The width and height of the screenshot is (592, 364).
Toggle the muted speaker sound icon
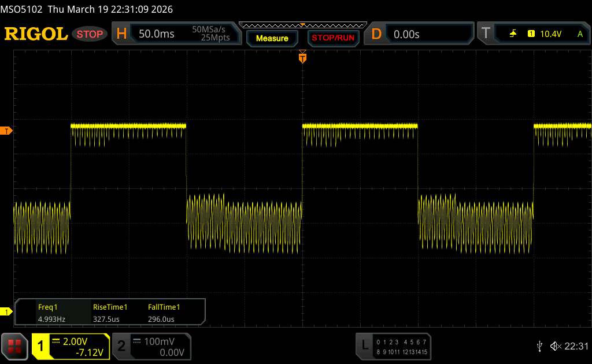click(555, 346)
